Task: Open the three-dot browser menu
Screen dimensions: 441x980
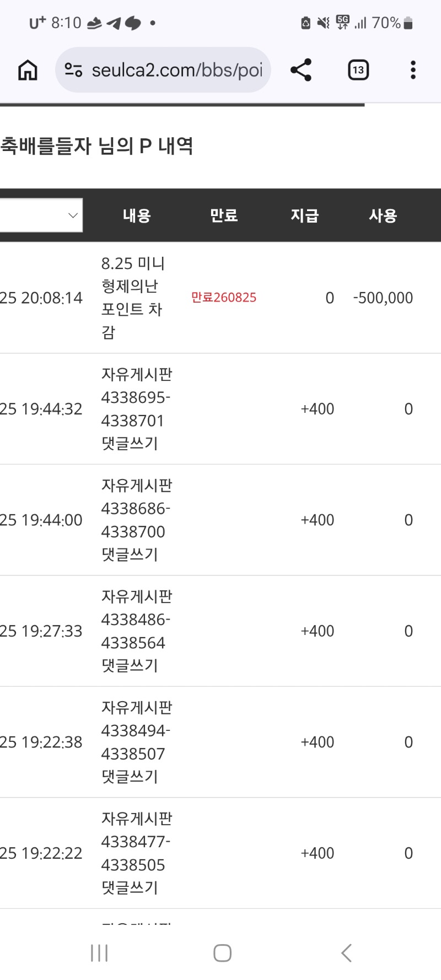Action: (x=413, y=70)
